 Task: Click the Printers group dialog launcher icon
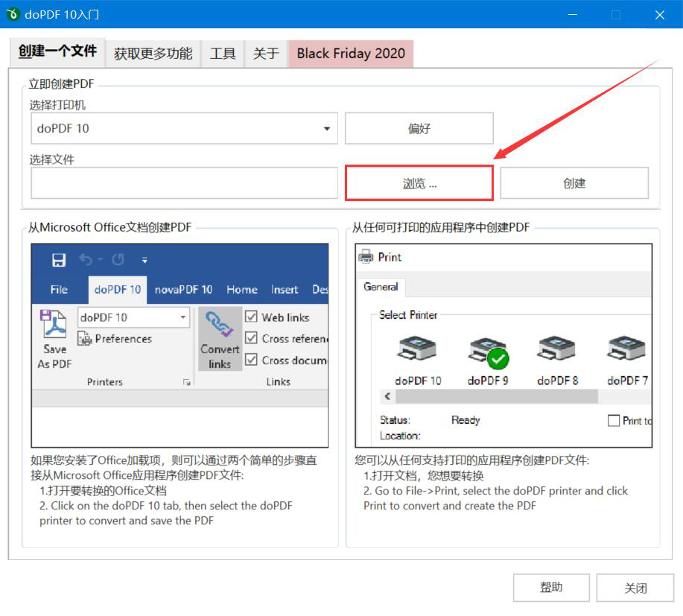[187, 382]
